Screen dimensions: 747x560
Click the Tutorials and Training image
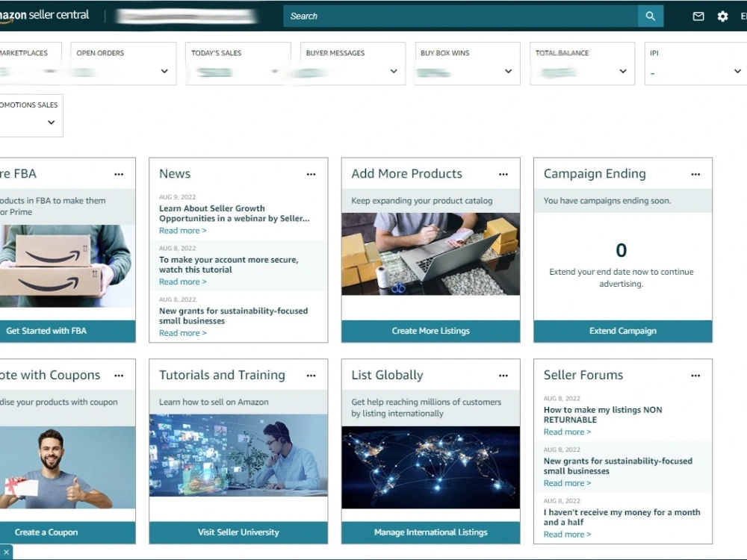(238, 455)
